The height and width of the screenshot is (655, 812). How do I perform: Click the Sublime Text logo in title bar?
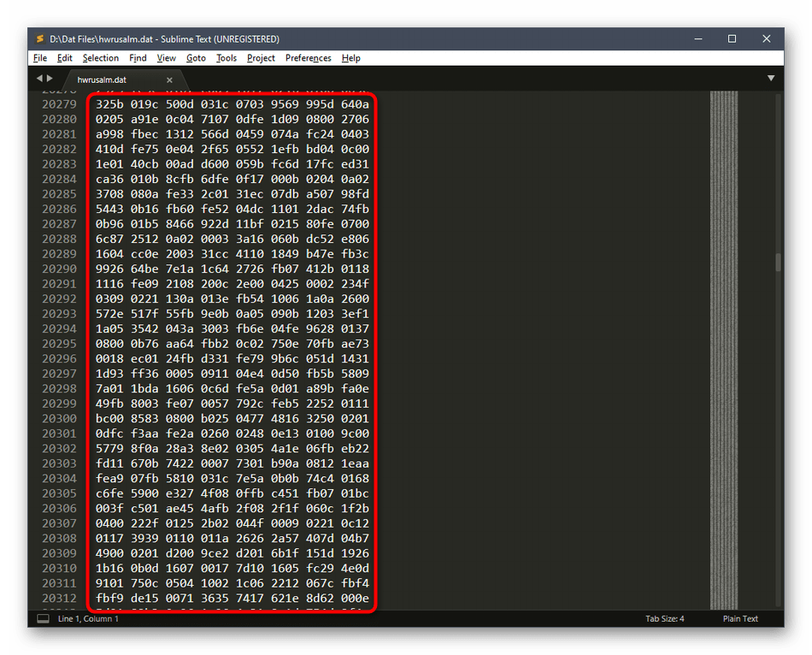pyautogui.click(x=39, y=38)
